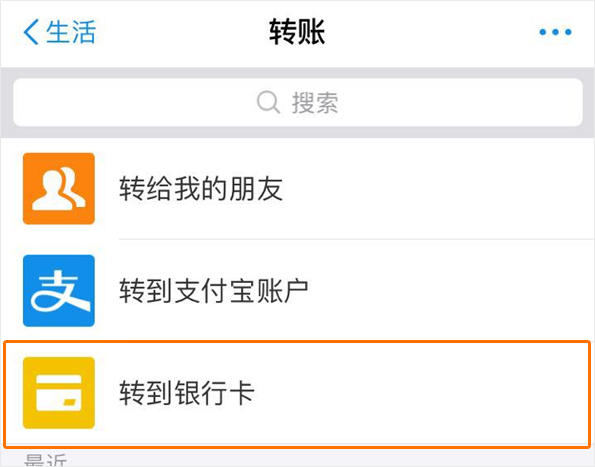Tap empty area inside highlighted 转到银行卡 row
This screenshot has width=595, height=467.
[417, 393]
